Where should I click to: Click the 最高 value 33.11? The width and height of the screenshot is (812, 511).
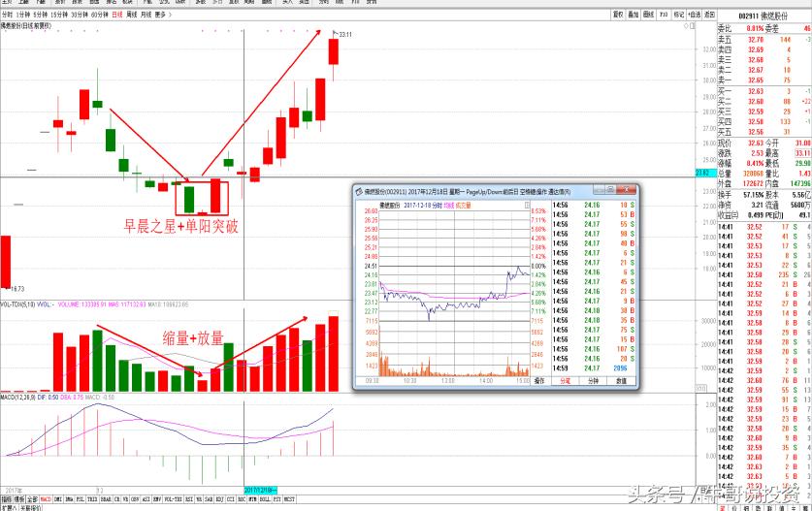tap(802, 153)
